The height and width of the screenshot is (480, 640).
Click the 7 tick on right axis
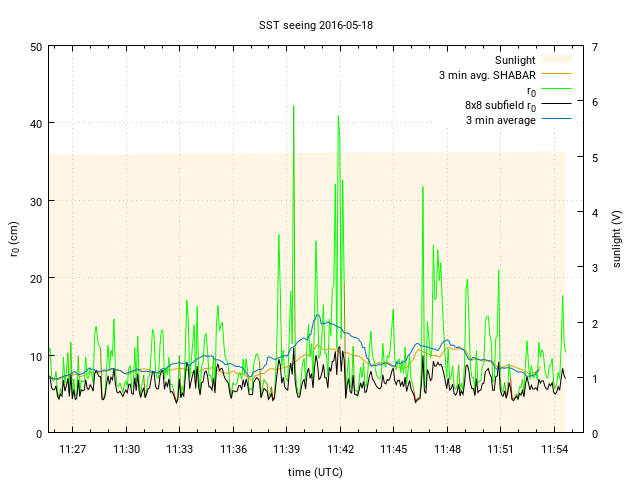pos(595,47)
